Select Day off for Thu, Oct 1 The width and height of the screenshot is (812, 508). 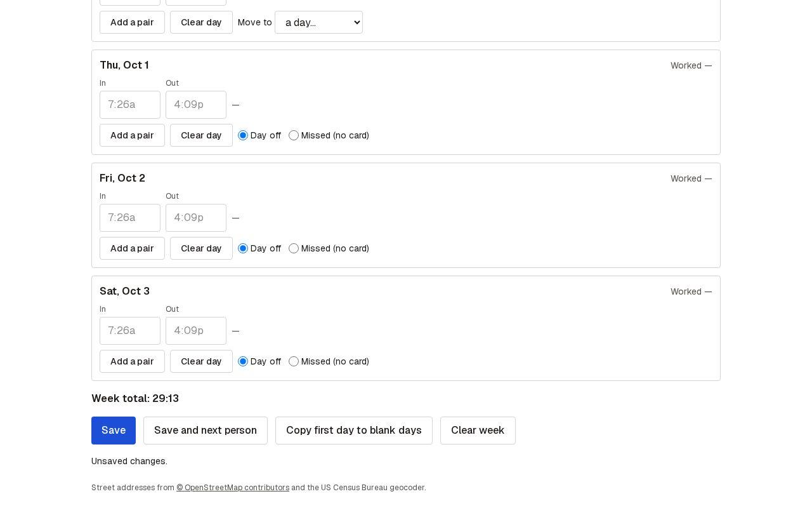(243, 135)
